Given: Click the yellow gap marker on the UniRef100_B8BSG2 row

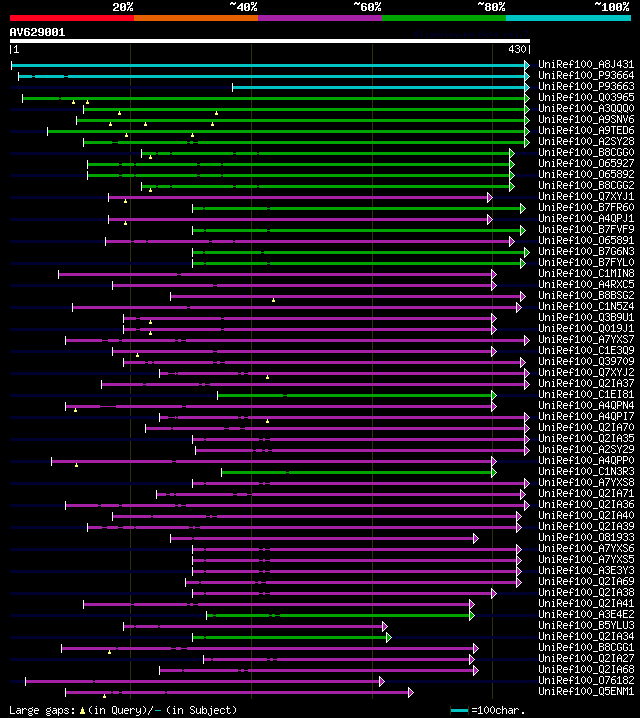Looking at the screenshot, I should point(273,300).
